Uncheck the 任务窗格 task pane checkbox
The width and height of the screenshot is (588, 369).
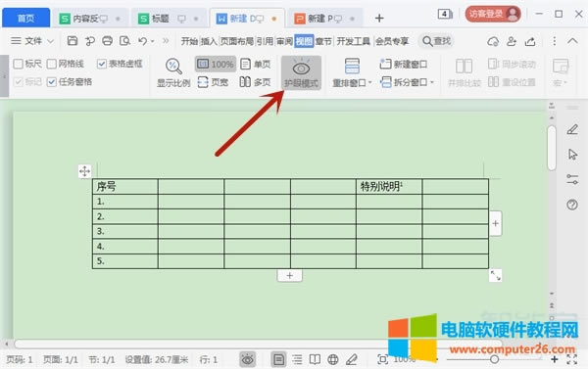(x=52, y=82)
